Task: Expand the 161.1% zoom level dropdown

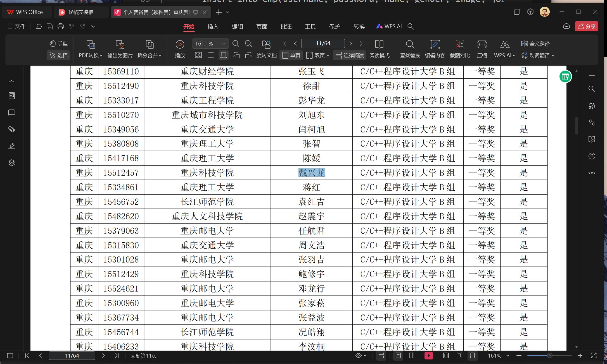Action: [x=224, y=44]
